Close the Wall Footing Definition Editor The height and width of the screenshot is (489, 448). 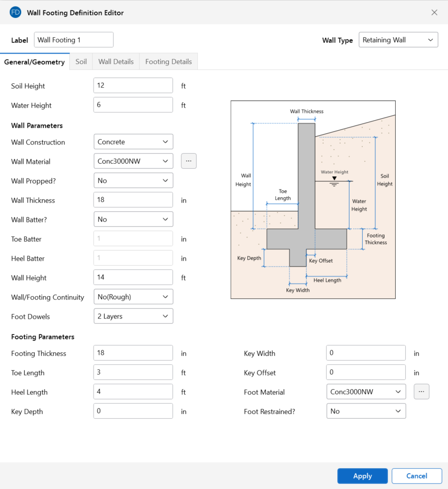(434, 13)
